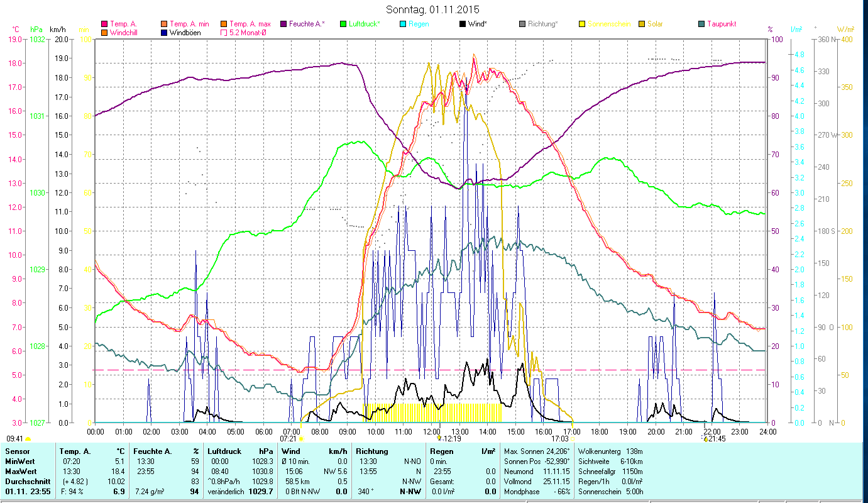Click the yellow sun icon beside 09:41
Viewport: 868px width, 503px height.
28,439
